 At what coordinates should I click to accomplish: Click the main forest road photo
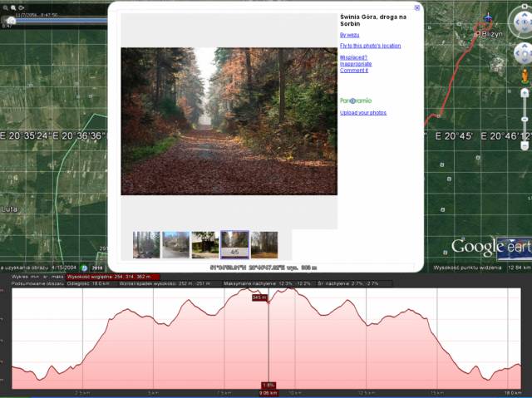(229, 121)
